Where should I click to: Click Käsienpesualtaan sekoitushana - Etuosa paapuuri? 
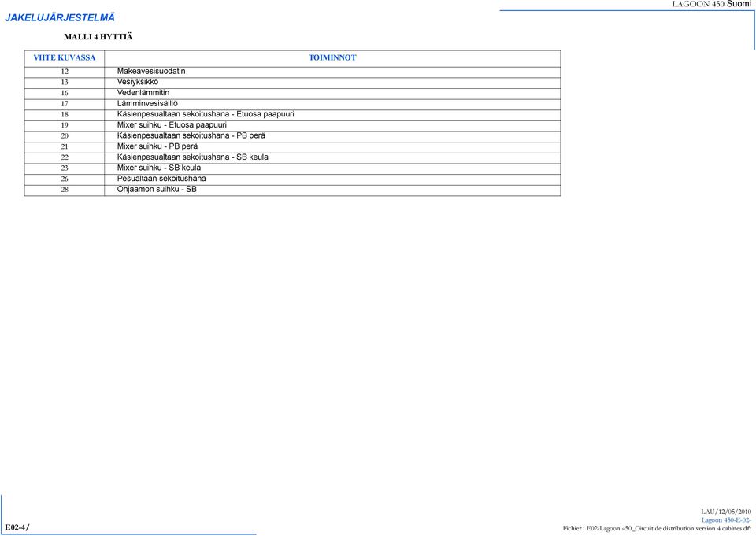(206, 114)
